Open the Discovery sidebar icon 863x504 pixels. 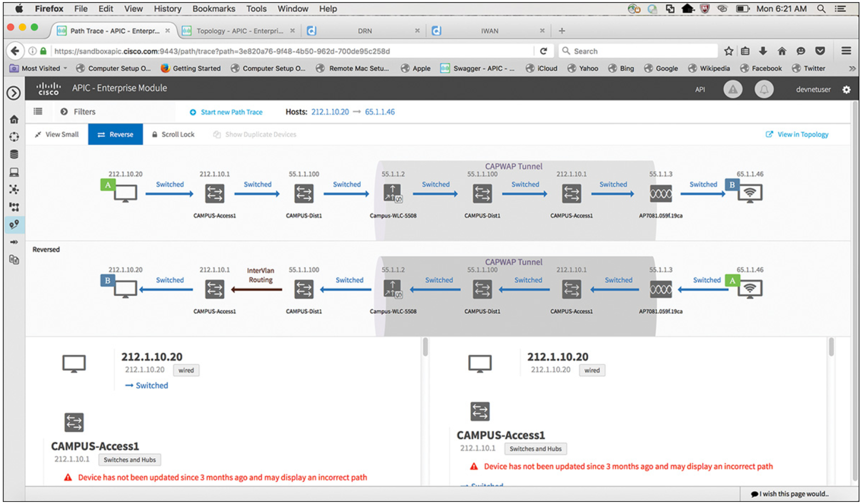click(14, 137)
